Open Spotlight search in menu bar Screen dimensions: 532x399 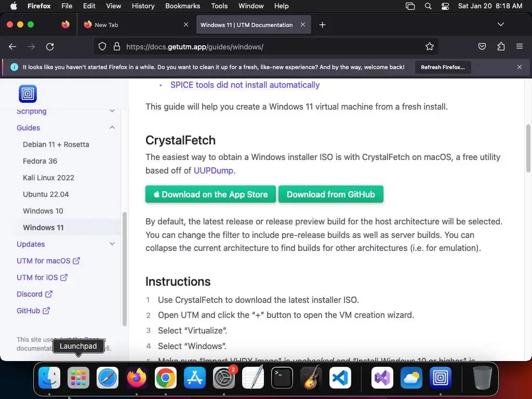428,6
